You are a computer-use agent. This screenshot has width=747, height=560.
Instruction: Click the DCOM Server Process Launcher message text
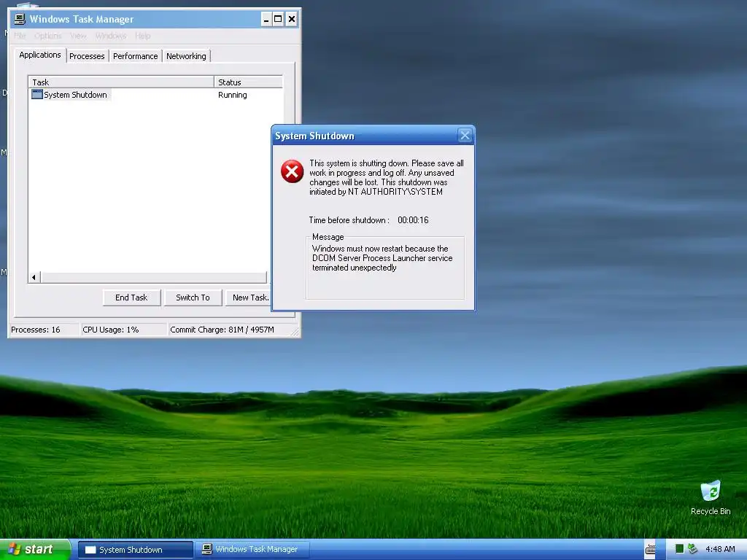(x=382, y=258)
